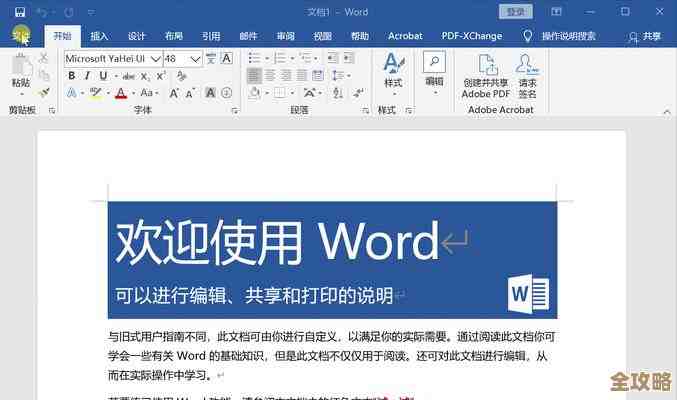Click the Clear Formatting eraser icon
The width and height of the screenshot is (677, 400).
(x=182, y=76)
